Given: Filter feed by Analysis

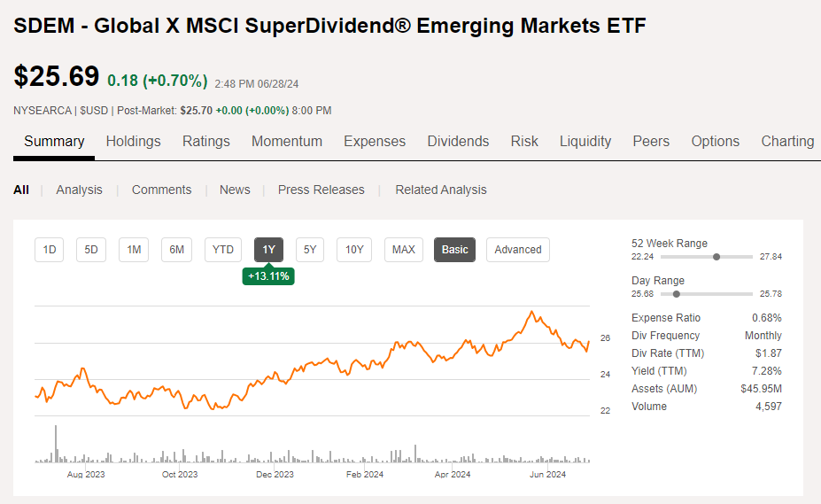Looking at the screenshot, I should (79, 190).
